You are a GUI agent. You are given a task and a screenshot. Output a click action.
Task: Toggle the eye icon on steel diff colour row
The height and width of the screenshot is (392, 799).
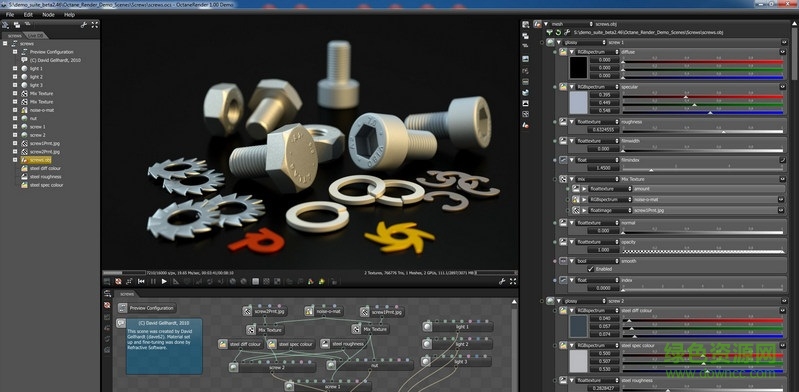point(783,310)
